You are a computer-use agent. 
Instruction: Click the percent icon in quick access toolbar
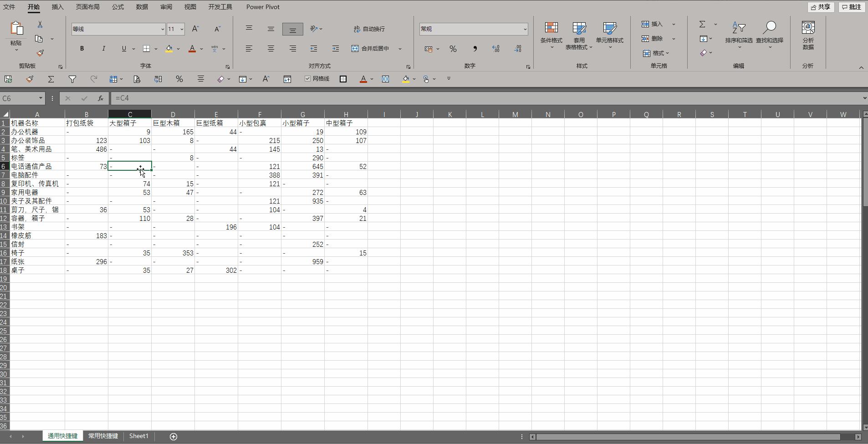(179, 79)
